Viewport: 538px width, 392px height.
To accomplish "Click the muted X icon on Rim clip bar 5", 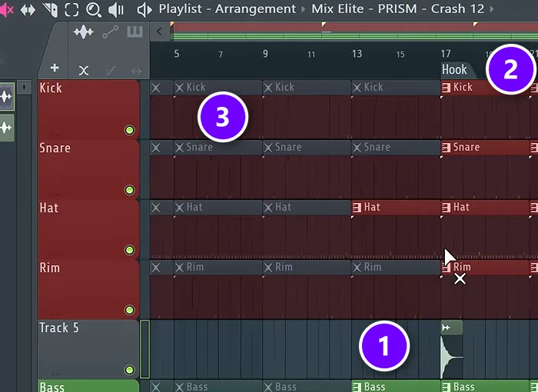I will 179,267.
